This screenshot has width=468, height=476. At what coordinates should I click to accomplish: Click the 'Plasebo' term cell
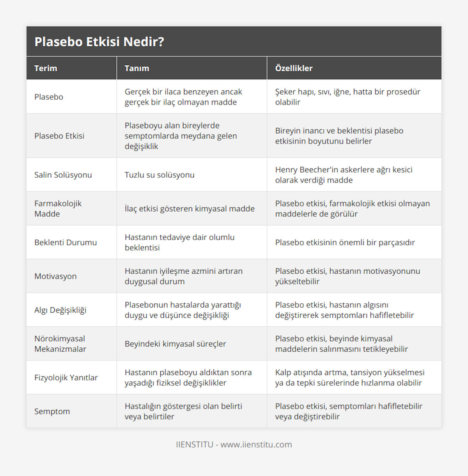(49, 97)
